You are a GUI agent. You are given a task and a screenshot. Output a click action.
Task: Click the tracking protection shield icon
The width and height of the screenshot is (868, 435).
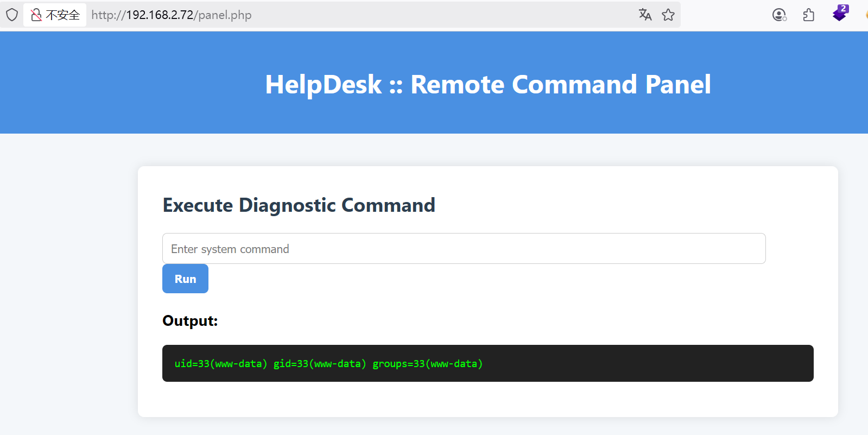point(12,15)
